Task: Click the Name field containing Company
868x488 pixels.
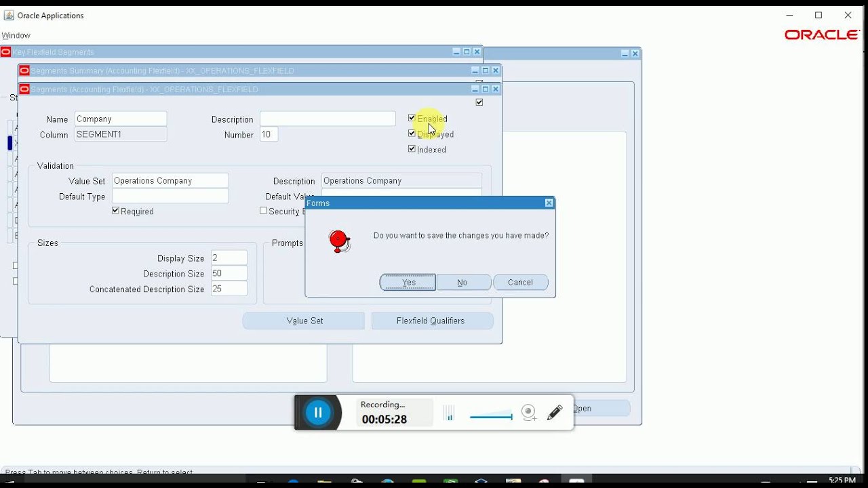Action: point(121,119)
